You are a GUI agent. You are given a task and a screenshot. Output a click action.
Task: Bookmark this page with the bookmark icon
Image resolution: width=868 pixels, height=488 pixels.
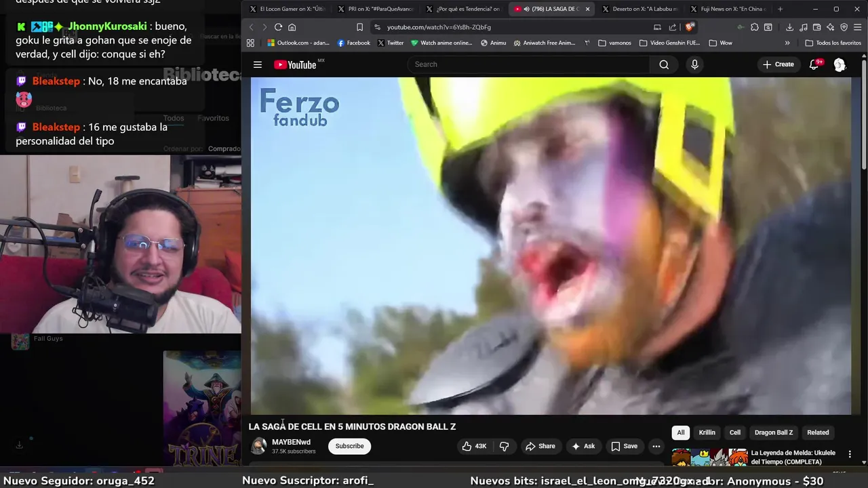(359, 27)
